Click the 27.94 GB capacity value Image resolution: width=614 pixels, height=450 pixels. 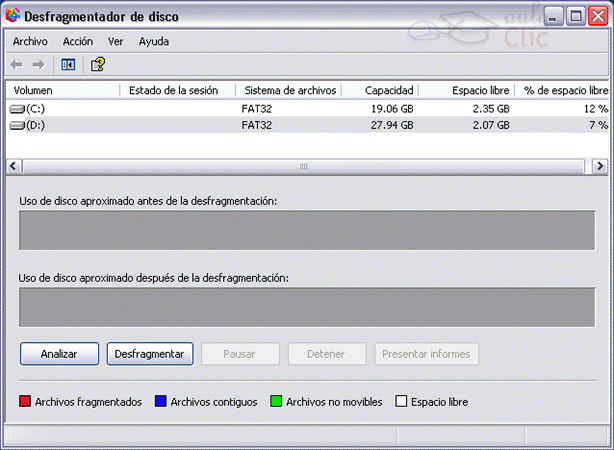pyautogui.click(x=392, y=125)
